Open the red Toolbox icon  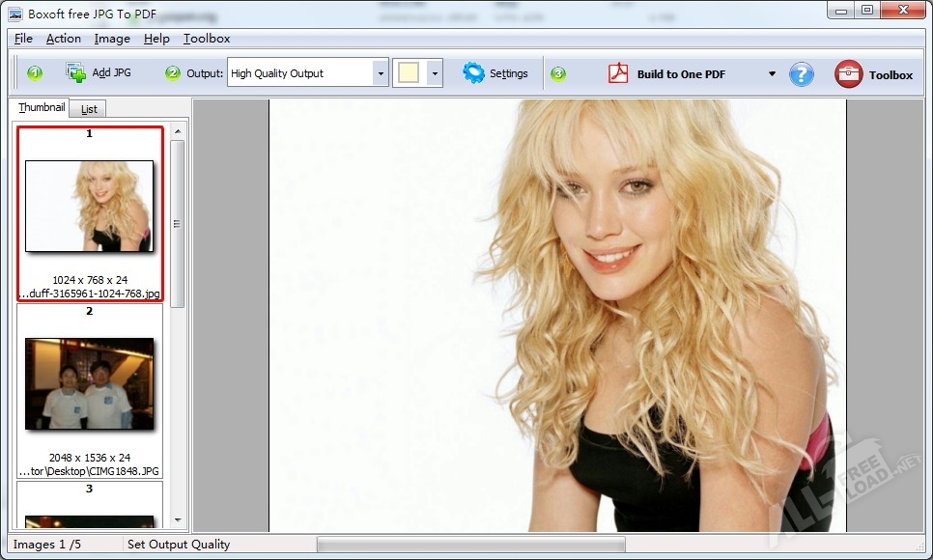[x=848, y=74]
